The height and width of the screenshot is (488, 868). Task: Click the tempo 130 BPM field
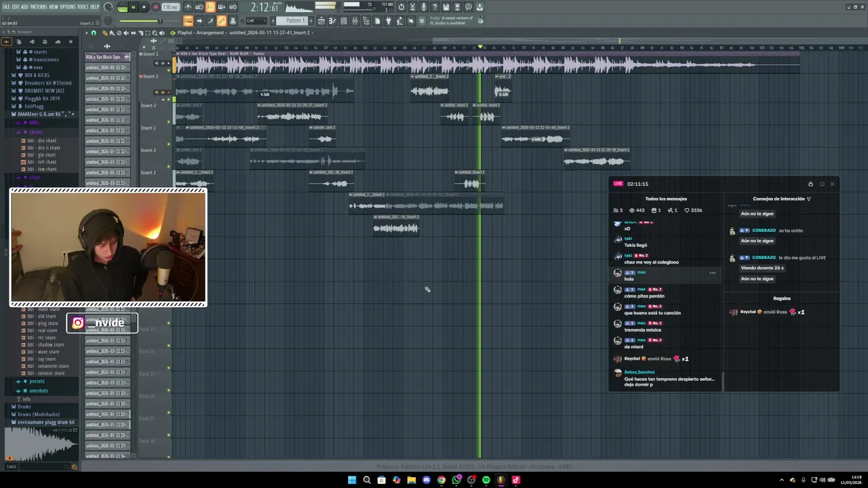[171, 7]
